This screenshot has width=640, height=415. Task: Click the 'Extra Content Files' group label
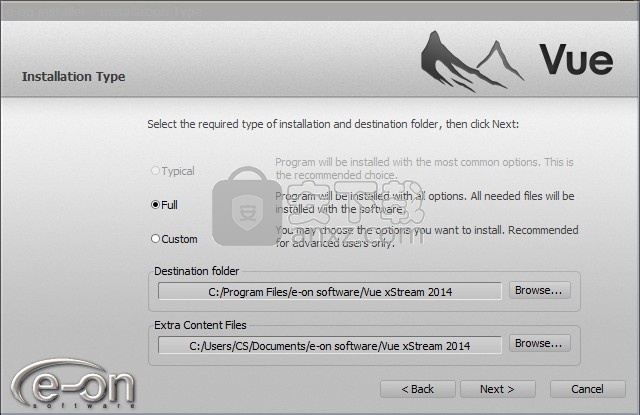pyautogui.click(x=200, y=325)
